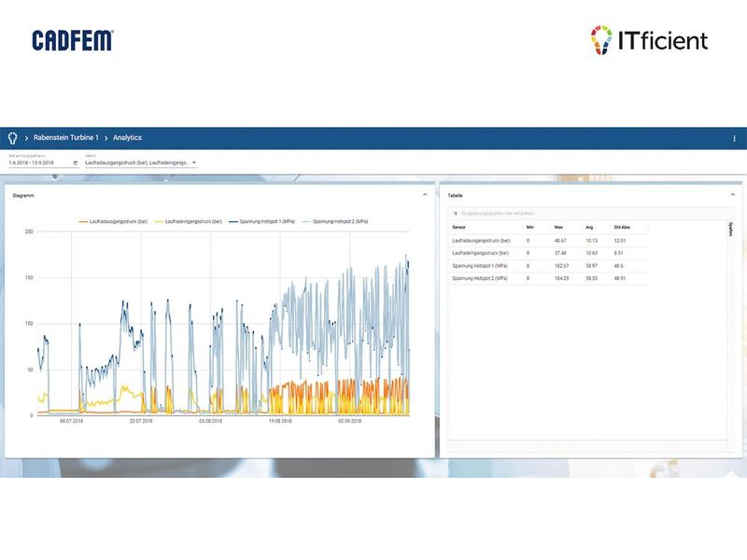Select Laufradeingangsdruck (bar) table row name
The width and height of the screenshot is (747, 560).
[x=480, y=253]
